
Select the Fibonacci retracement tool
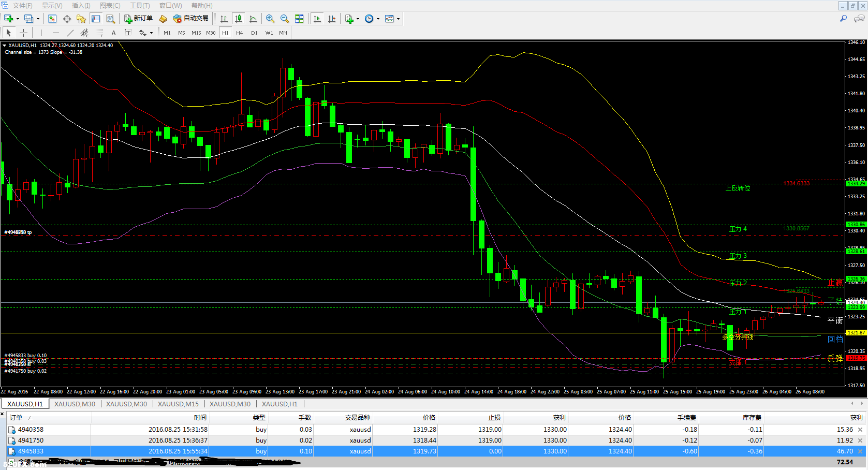99,33
